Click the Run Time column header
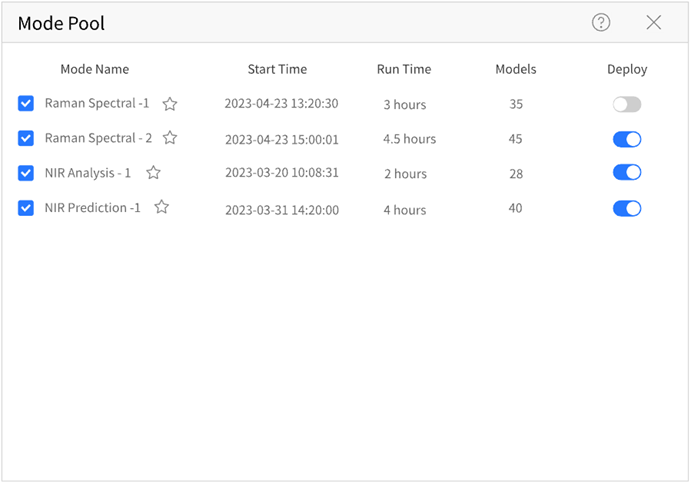The height and width of the screenshot is (484, 691). point(404,70)
